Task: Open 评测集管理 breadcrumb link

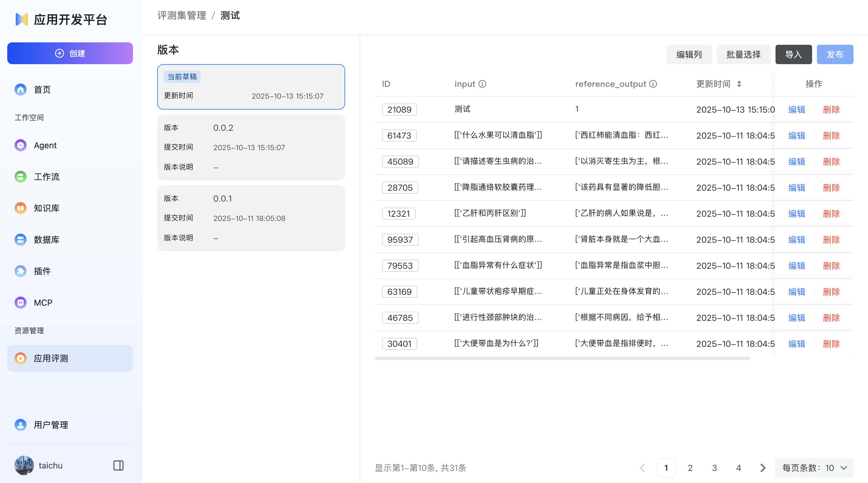Action: click(x=181, y=15)
